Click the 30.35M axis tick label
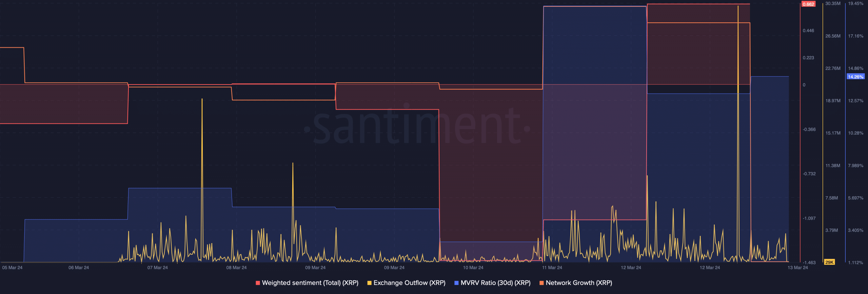The width and height of the screenshot is (868, 294). (833, 3)
